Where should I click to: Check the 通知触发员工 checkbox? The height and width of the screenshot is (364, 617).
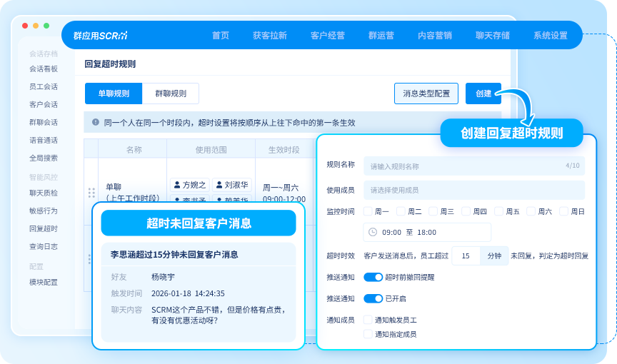pyautogui.click(x=368, y=320)
